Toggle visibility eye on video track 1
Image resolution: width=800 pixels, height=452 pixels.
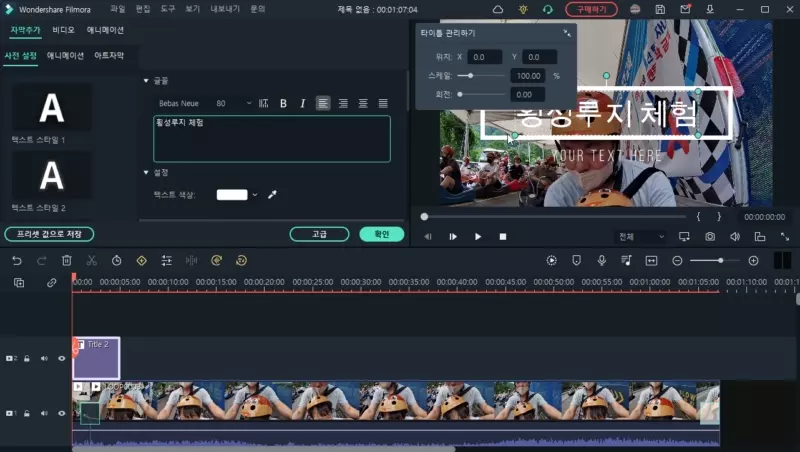click(x=62, y=413)
